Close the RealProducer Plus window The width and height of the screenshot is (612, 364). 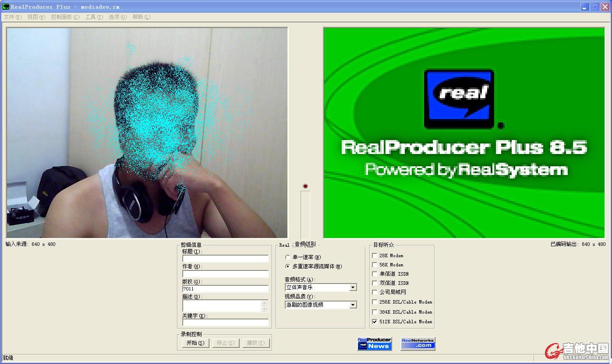605,7
